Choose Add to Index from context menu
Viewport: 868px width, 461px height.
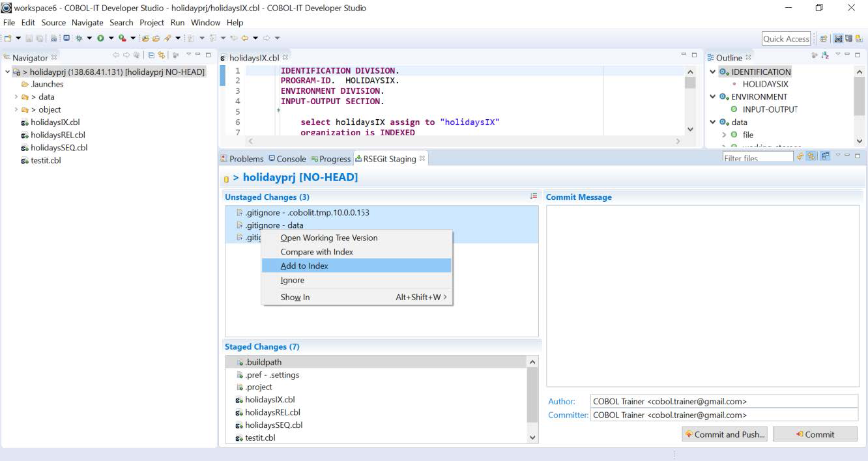(304, 266)
